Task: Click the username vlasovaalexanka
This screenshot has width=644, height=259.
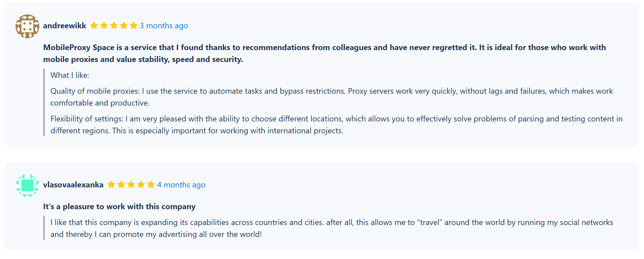Action: pyautogui.click(x=73, y=185)
